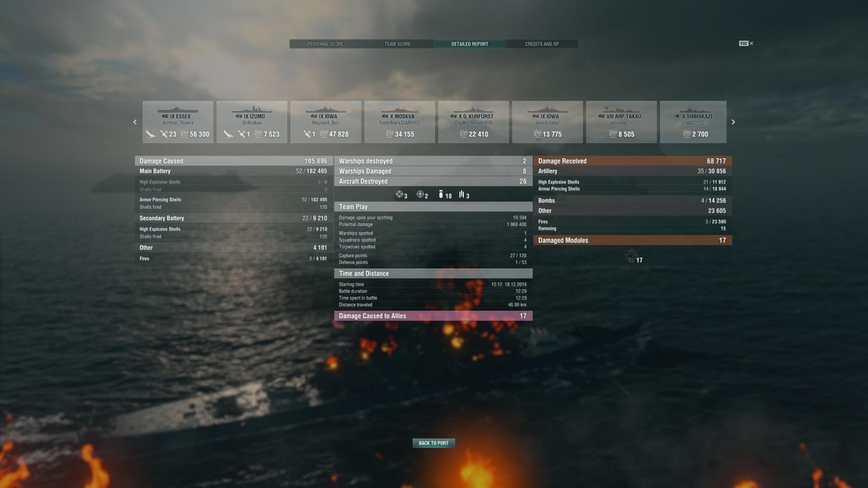
Task: Select the Credits and XP tab
Action: (541, 44)
